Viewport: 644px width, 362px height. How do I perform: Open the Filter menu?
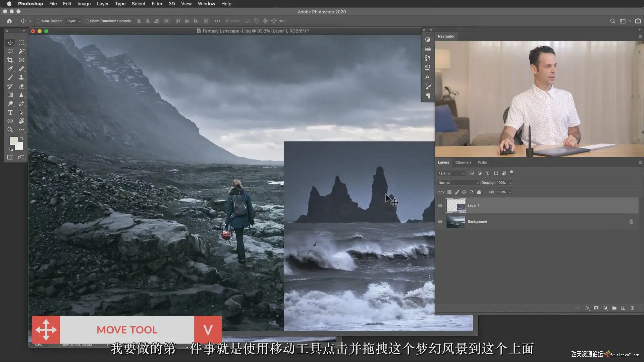(157, 4)
